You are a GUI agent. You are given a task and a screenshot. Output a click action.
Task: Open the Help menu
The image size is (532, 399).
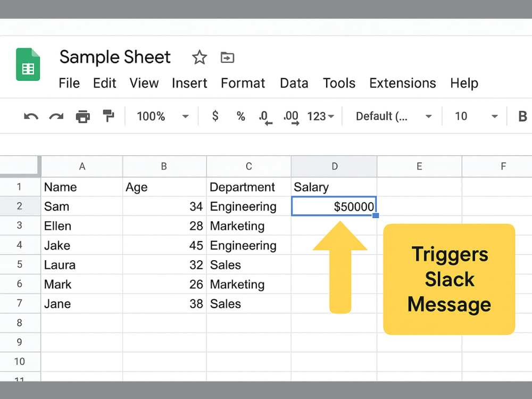pyautogui.click(x=464, y=83)
